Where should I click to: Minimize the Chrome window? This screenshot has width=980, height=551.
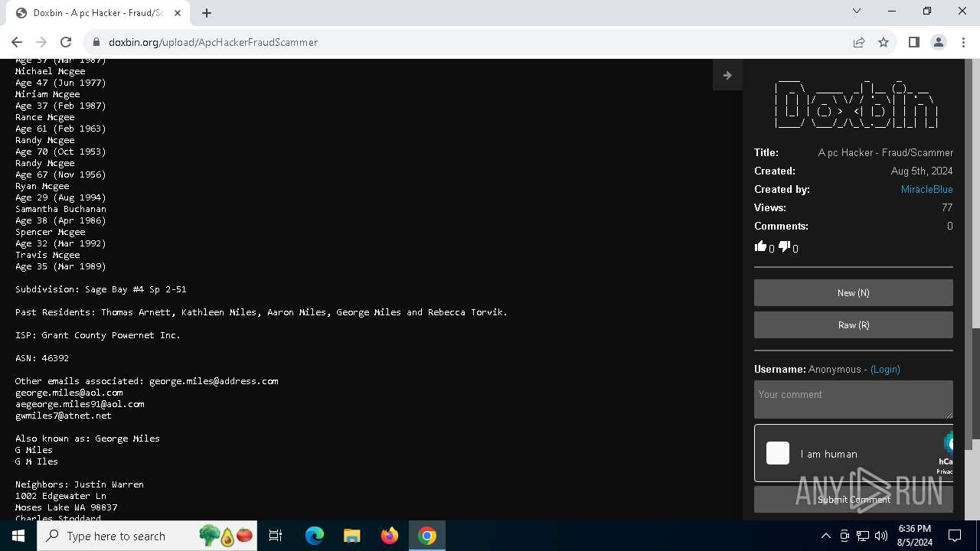(x=892, y=11)
